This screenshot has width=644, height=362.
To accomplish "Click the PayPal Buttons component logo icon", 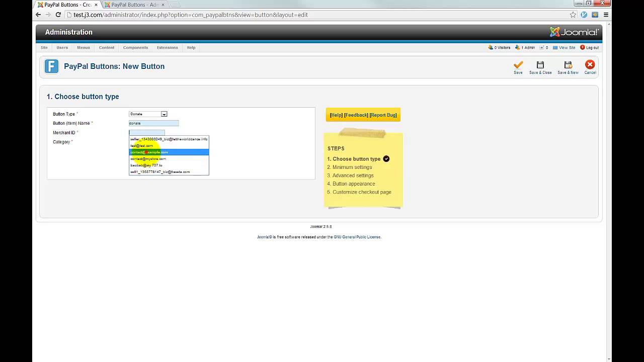I will (x=51, y=66).
